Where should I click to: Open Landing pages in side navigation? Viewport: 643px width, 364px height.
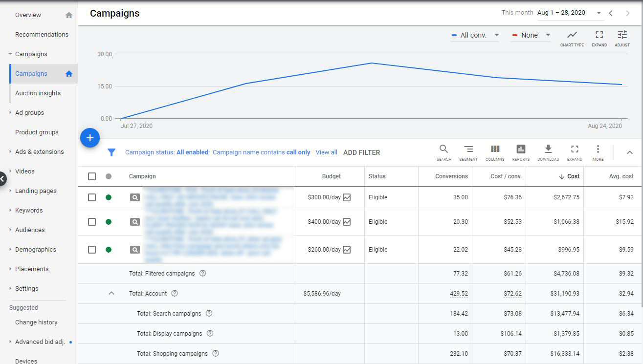(36, 191)
